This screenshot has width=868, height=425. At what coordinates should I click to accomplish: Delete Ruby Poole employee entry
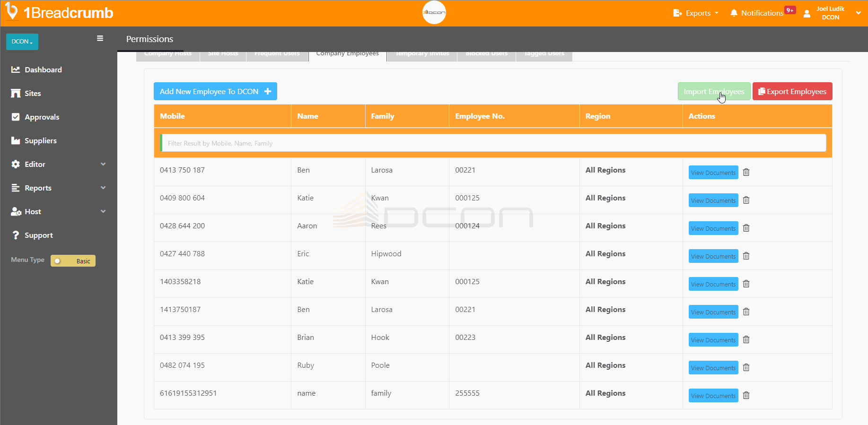click(746, 368)
